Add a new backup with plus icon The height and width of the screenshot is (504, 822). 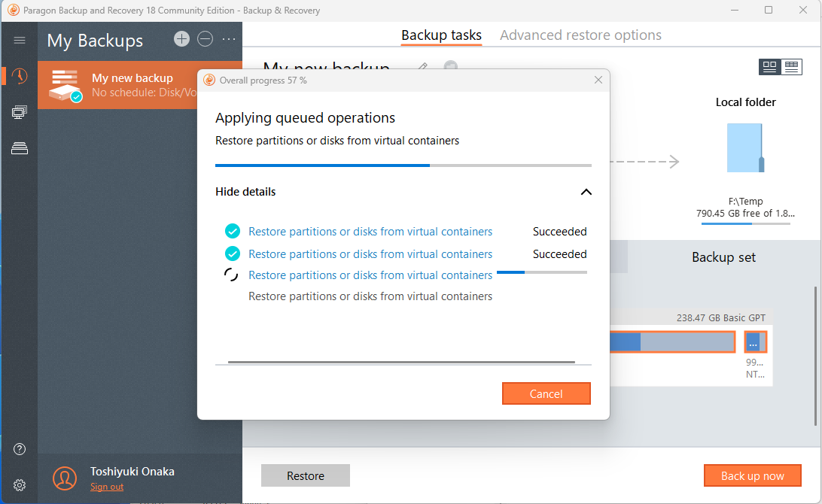pos(181,39)
